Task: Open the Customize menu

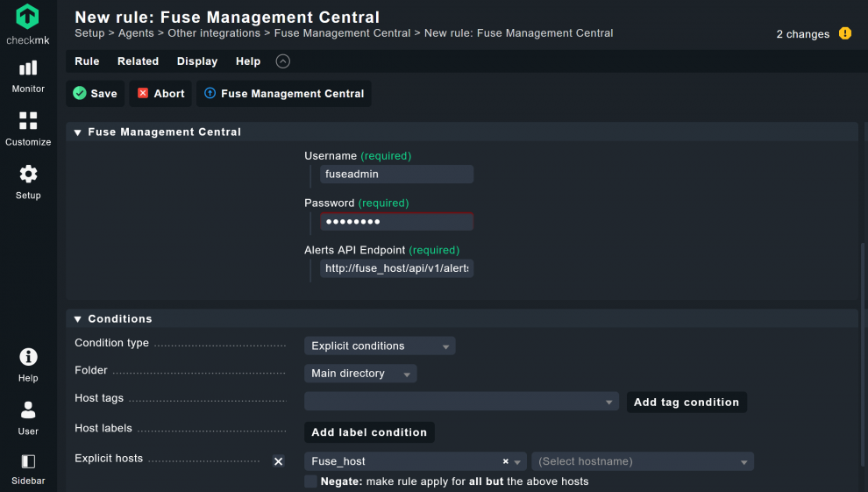Action: coord(28,129)
